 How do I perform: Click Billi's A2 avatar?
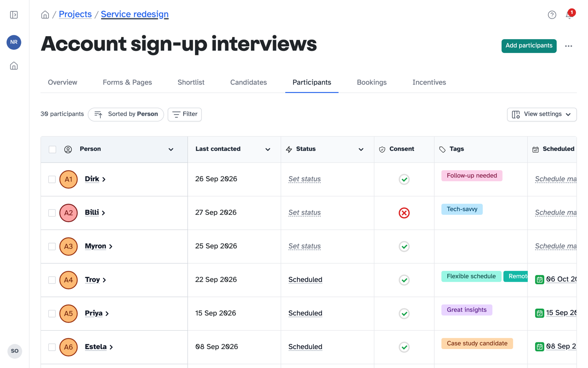[68, 213]
